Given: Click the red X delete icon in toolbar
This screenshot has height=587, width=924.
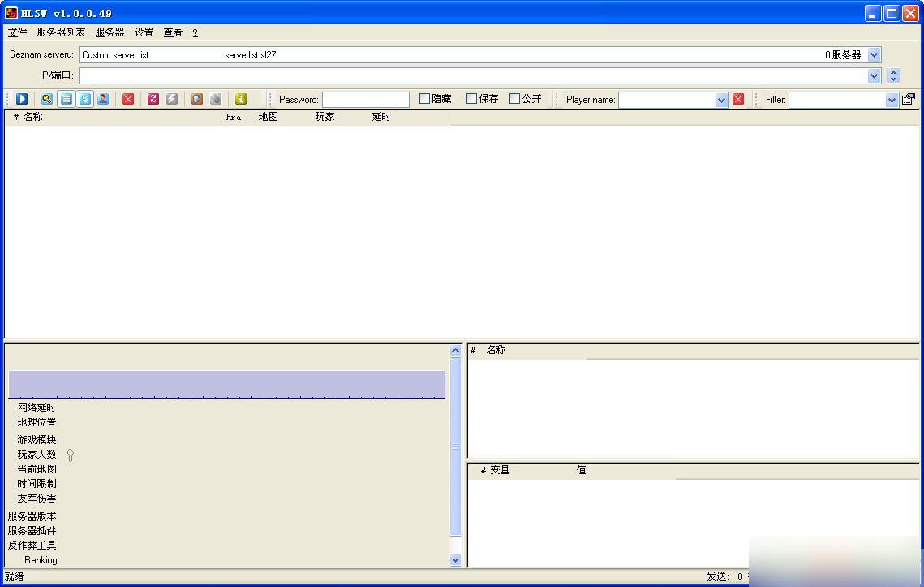Looking at the screenshot, I should [x=128, y=99].
